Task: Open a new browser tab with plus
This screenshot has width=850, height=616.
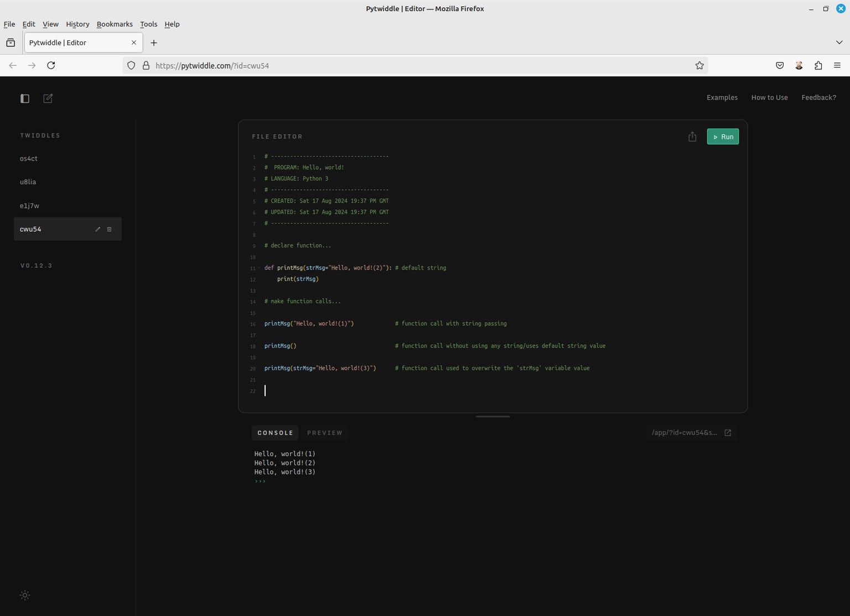Action: click(x=154, y=43)
